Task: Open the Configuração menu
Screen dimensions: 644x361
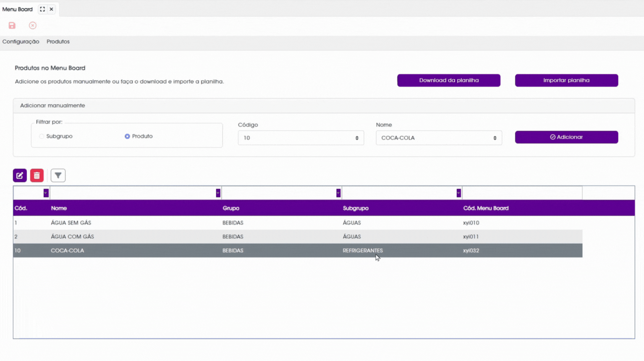Action: click(x=21, y=42)
